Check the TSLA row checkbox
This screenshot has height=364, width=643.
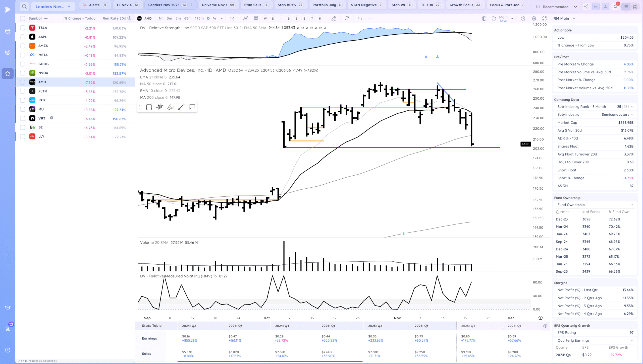click(23, 28)
